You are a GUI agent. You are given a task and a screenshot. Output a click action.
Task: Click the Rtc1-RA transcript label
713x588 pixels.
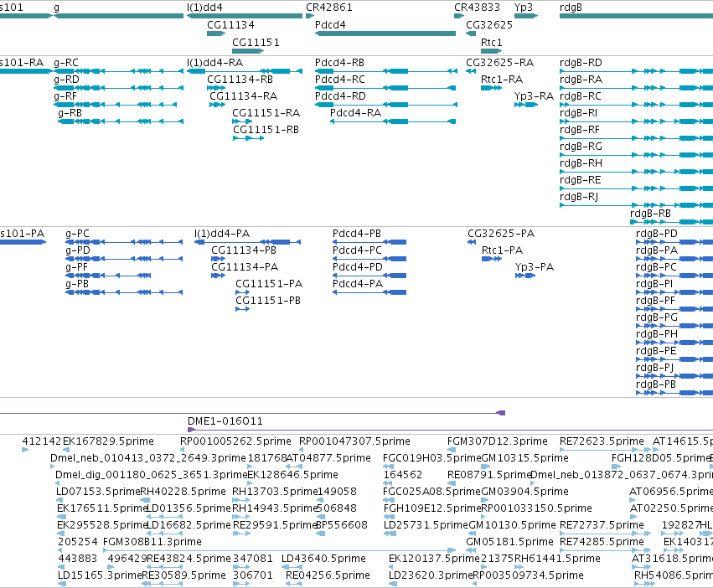coord(502,79)
